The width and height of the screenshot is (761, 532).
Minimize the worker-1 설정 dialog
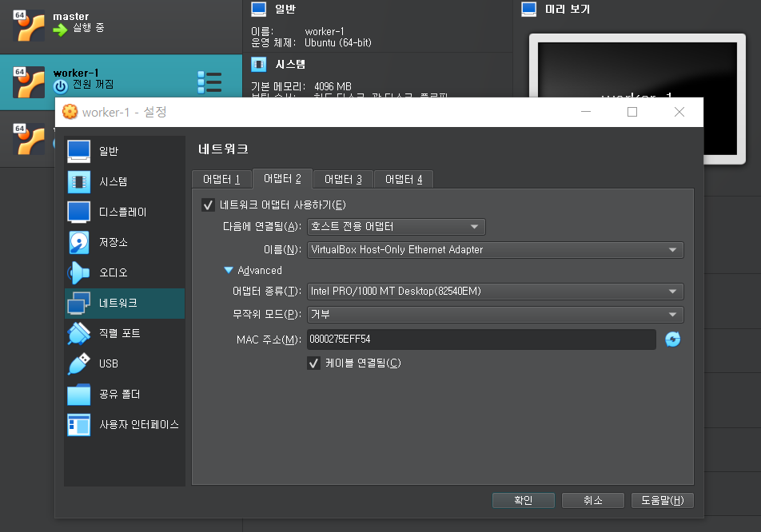coord(586,112)
